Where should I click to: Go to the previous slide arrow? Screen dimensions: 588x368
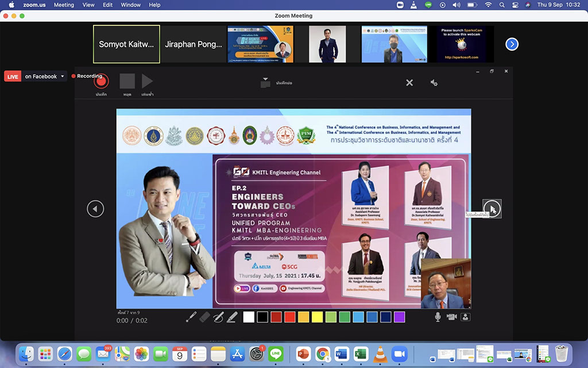click(x=95, y=208)
